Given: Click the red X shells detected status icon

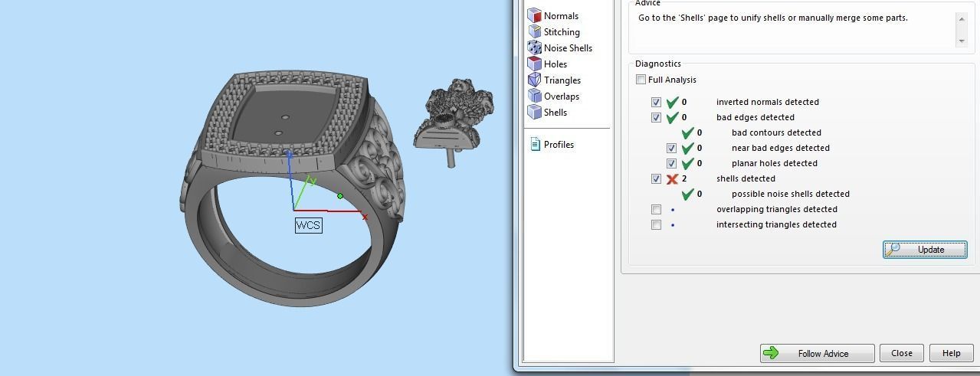Looking at the screenshot, I should pos(672,178).
